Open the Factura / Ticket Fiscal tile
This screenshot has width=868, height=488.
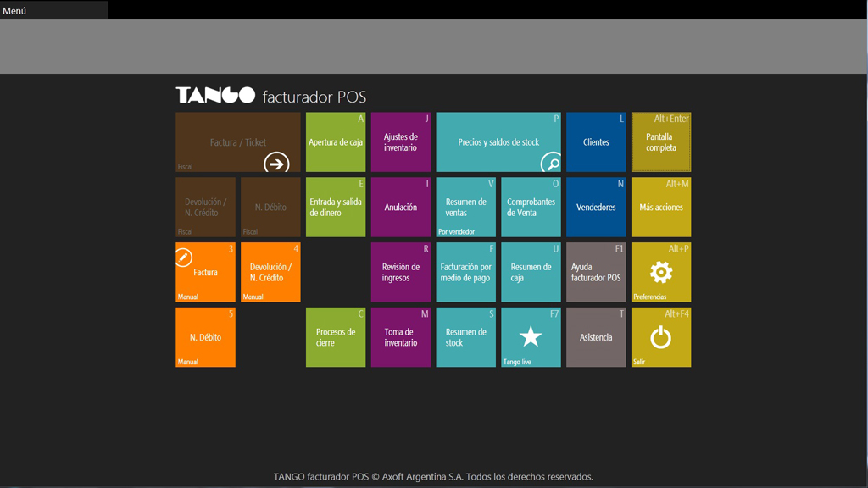(238, 142)
